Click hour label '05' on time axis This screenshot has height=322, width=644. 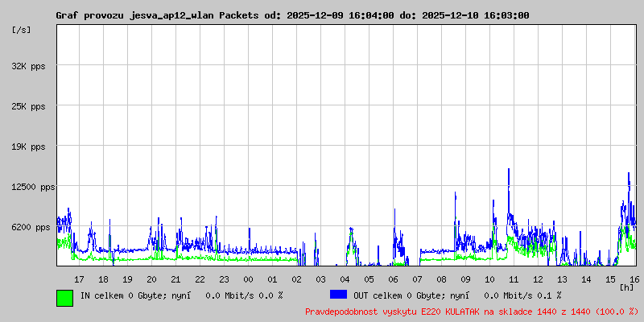coord(369,279)
